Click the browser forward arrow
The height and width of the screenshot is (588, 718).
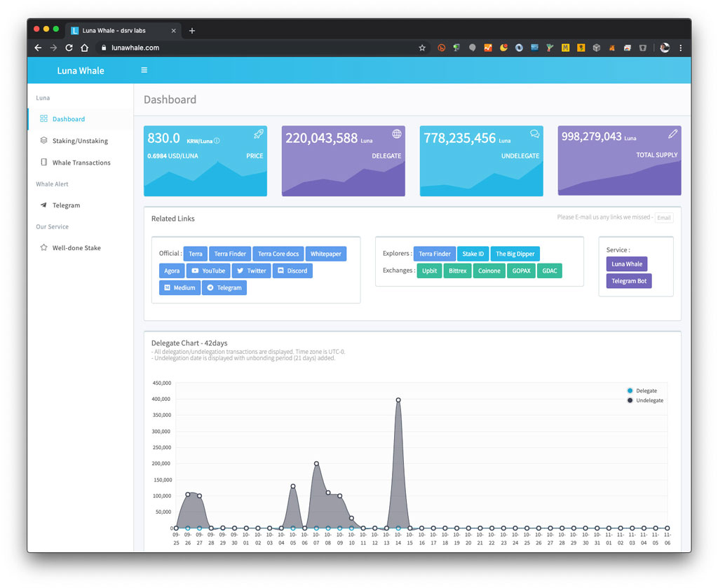click(x=53, y=48)
